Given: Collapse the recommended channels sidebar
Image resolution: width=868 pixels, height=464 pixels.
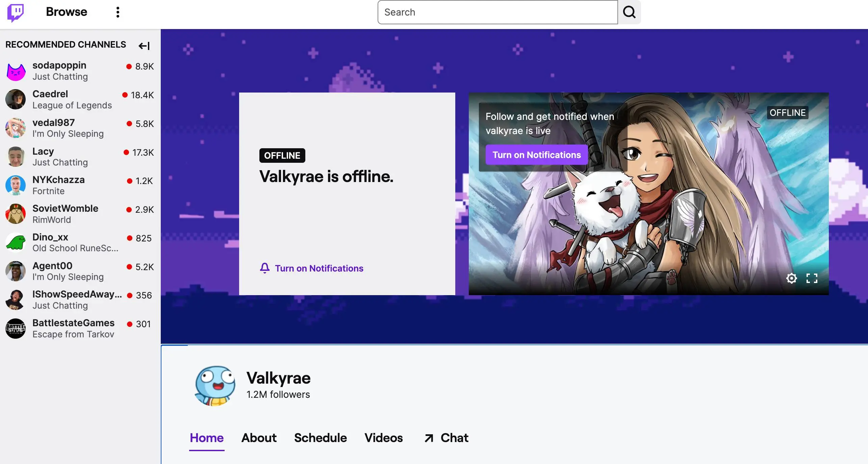Looking at the screenshot, I should [144, 46].
